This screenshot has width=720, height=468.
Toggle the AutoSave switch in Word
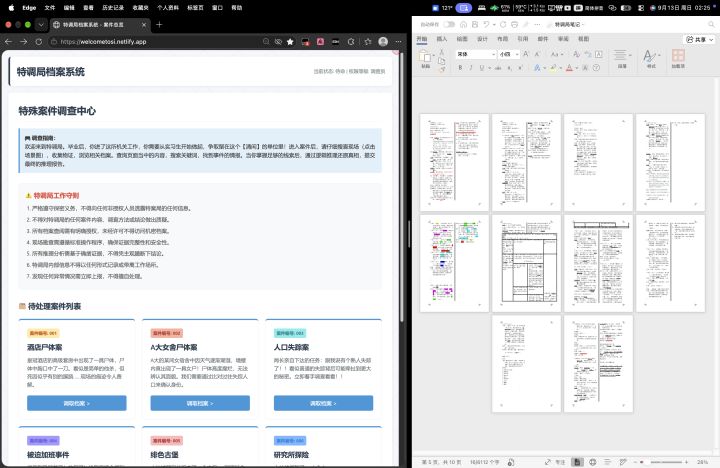point(449,24)
